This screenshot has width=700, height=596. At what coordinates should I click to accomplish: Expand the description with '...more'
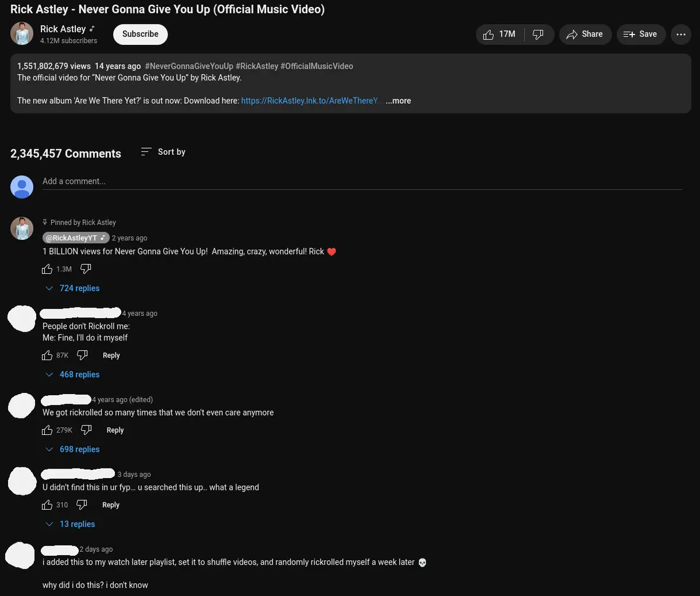pyautogui.click(x=398, y=100)
